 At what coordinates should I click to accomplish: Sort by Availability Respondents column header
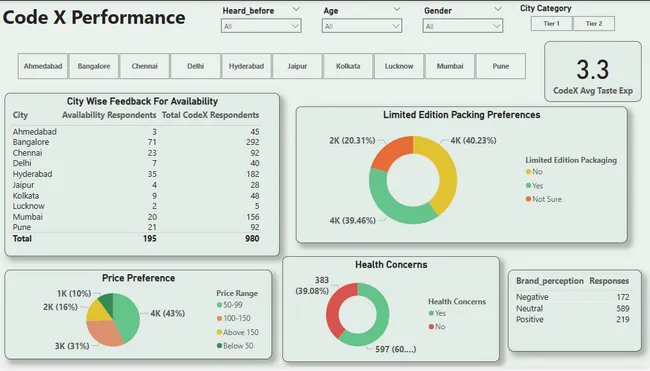pyautogui.click(x=109, y=115)
